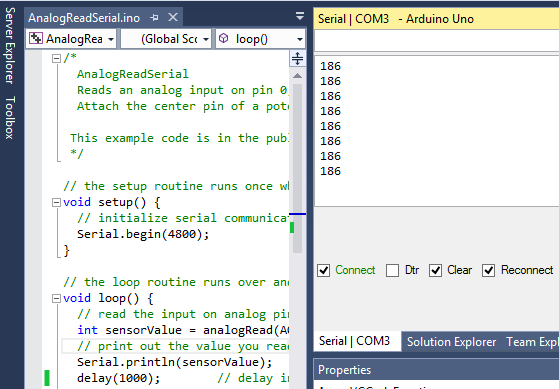Click the Serial.println(sensorValue); line
559x389 pixels.
174,362
